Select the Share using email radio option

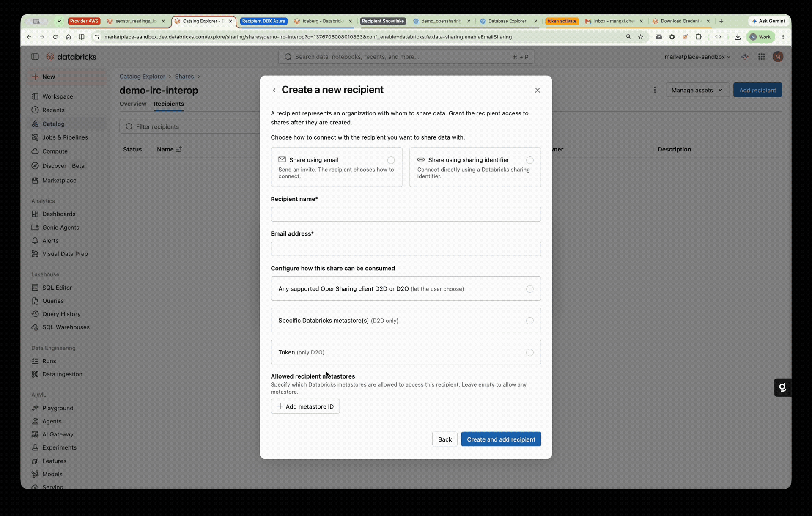pyautogui.click(x=391, y=160)
